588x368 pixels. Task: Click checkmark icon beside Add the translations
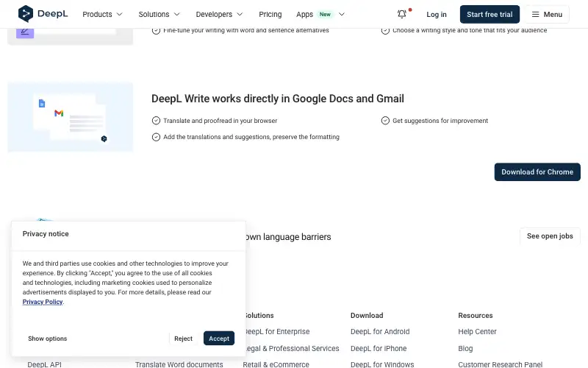click(x=156, y=137)
